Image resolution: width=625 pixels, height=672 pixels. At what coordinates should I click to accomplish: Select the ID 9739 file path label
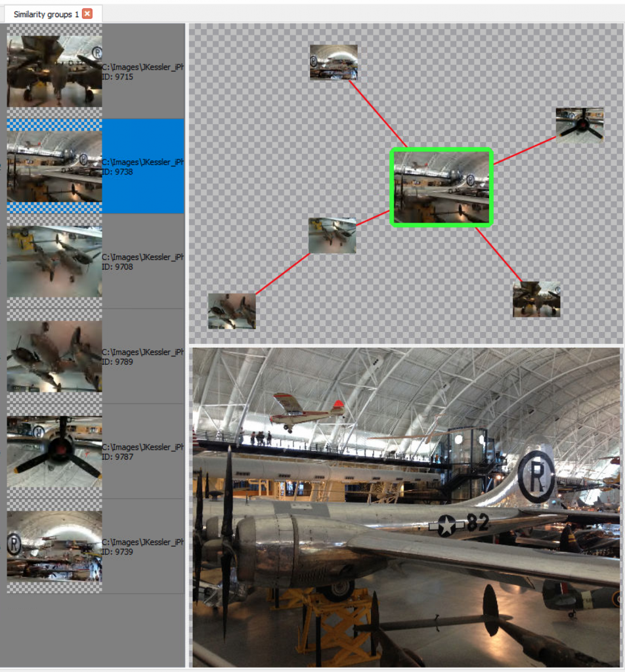[x=142, y=543]
